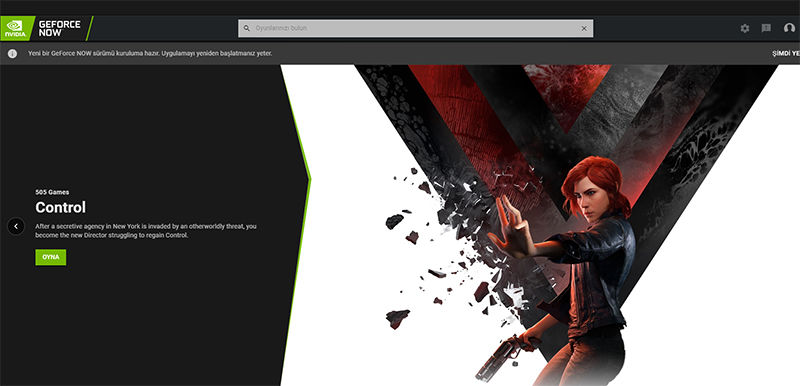Click the info icon in update banner

coord(12,54)
